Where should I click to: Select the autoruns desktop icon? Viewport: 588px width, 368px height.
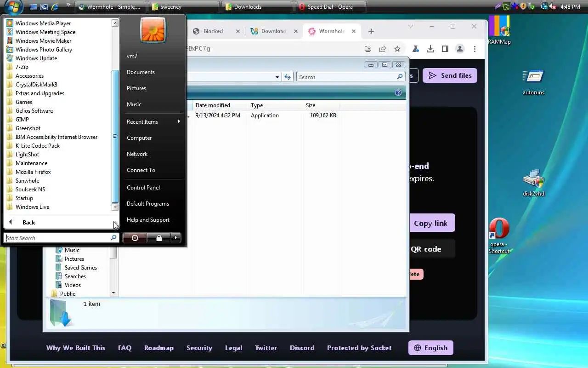(x=533, y=82)
